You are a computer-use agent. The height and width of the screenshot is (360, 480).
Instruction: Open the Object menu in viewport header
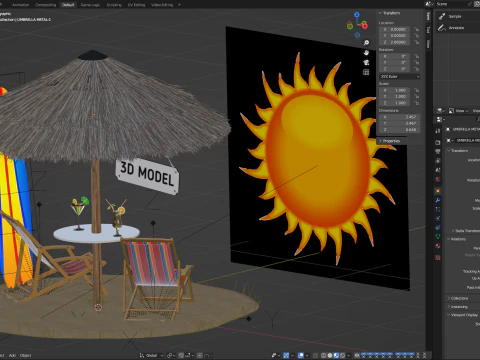click(x=25, y=356)
